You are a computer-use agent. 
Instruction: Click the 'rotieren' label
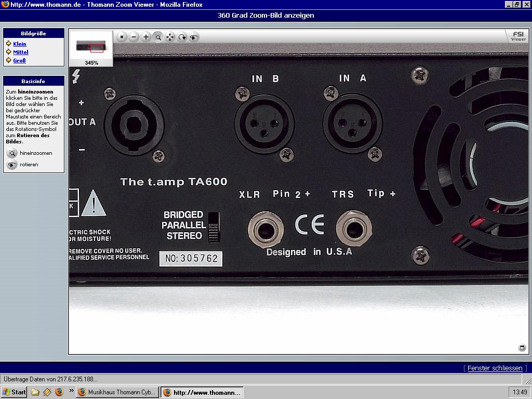[x=29, y=165]
